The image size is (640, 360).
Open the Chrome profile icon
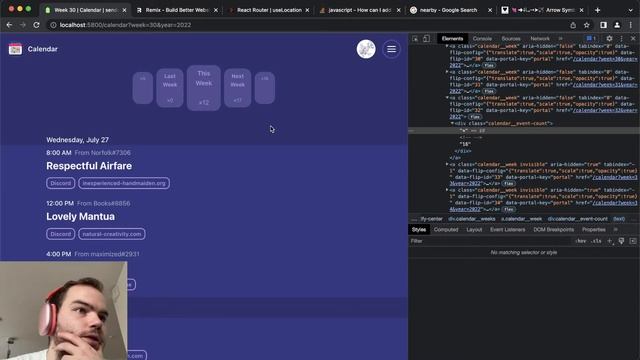coord(617,25)
